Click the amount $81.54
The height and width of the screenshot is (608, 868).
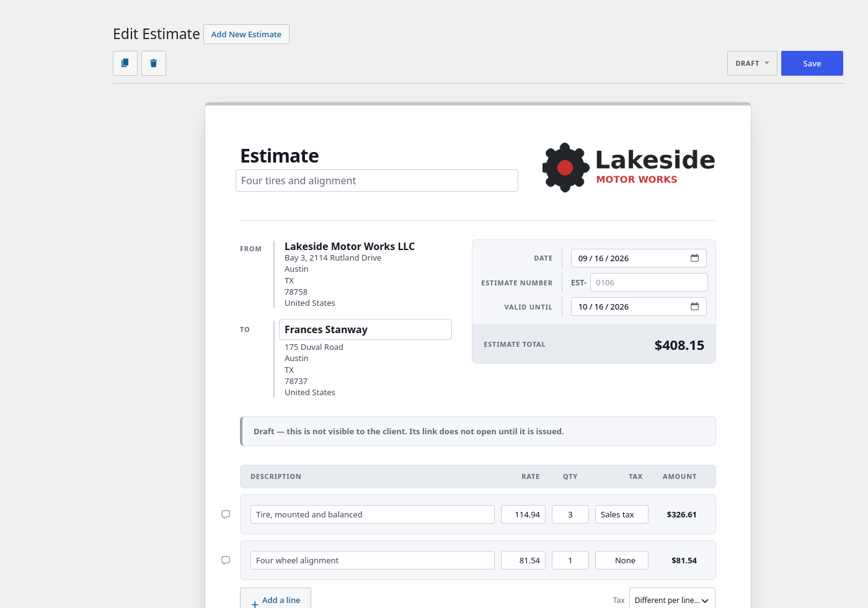[x=684, y=560]
